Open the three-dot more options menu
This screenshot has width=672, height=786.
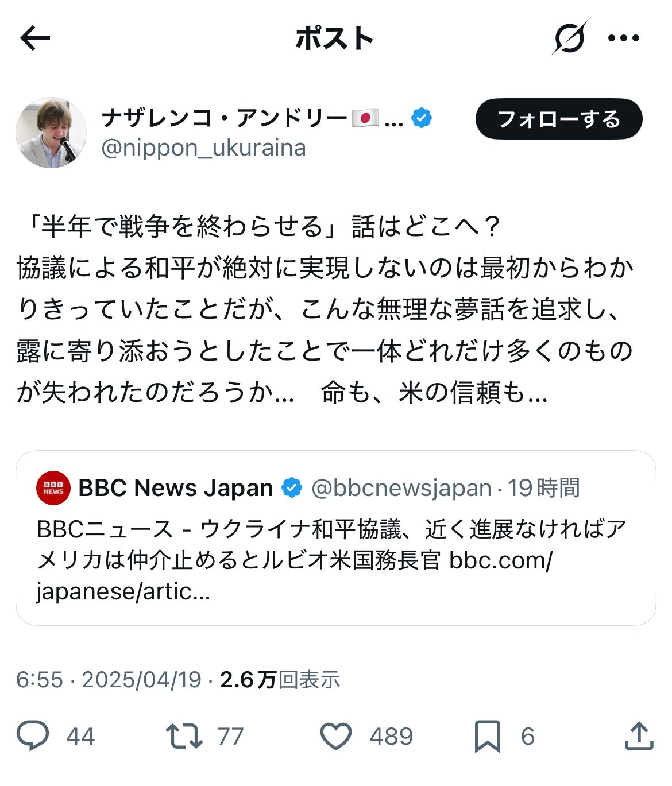(x=623, y=38)
